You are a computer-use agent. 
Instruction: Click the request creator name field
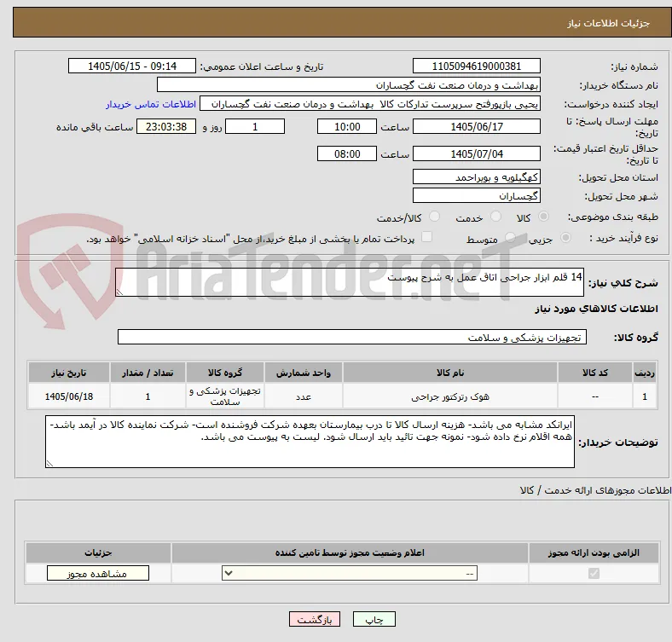pos(370,104)
